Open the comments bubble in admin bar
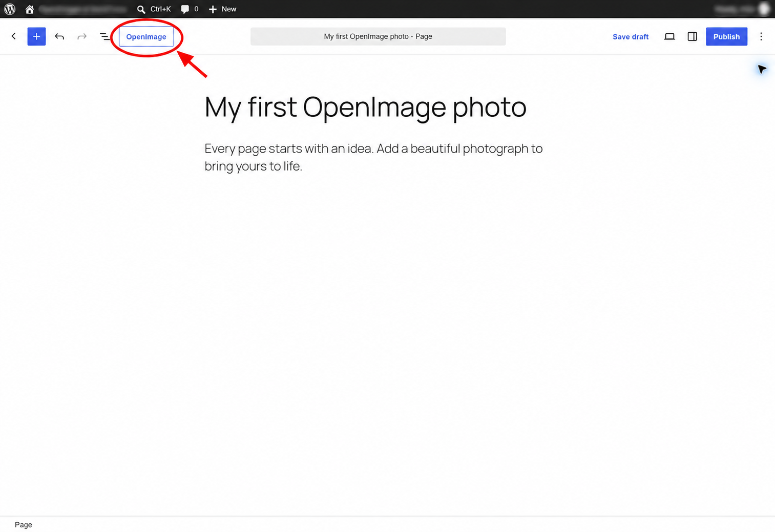The height and width of the screenshot is (532, 775). pyautogui.click(x=190, y=9)
